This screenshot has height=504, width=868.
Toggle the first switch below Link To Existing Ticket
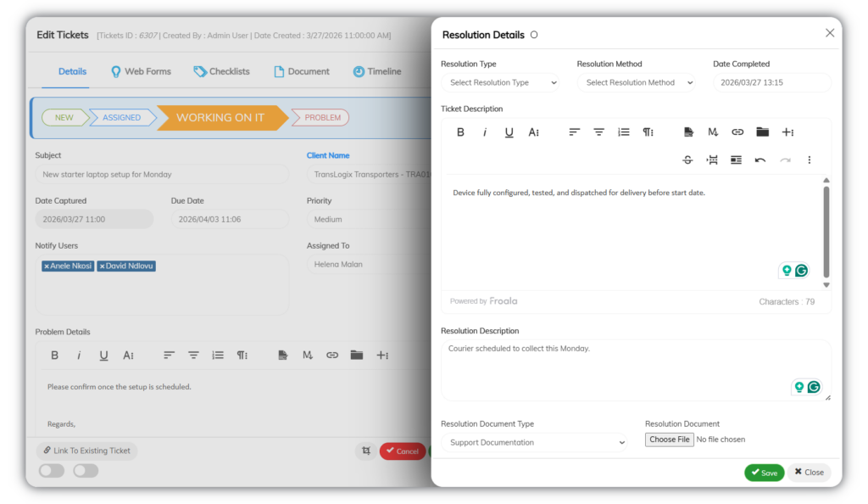point(52,470)
